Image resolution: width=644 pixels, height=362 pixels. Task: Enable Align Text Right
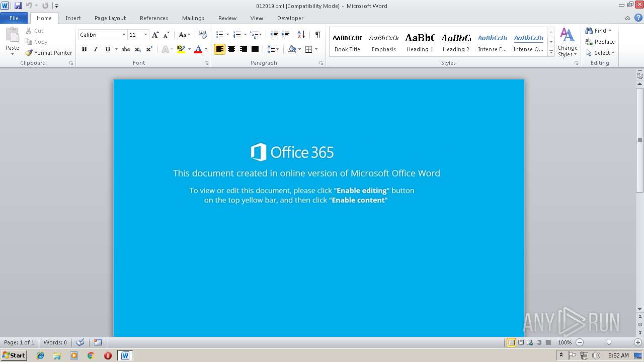244,49
